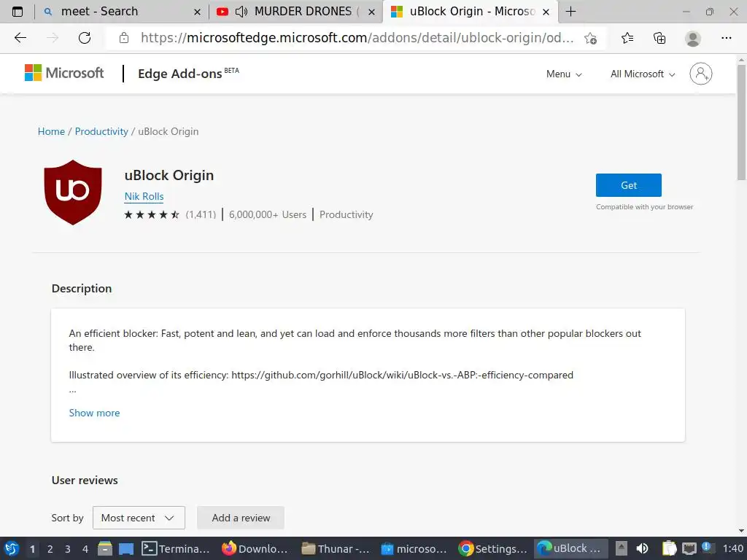Open the network tray icon
The height and width of the screenshot is (560, 747).
(x=689, y=548)
